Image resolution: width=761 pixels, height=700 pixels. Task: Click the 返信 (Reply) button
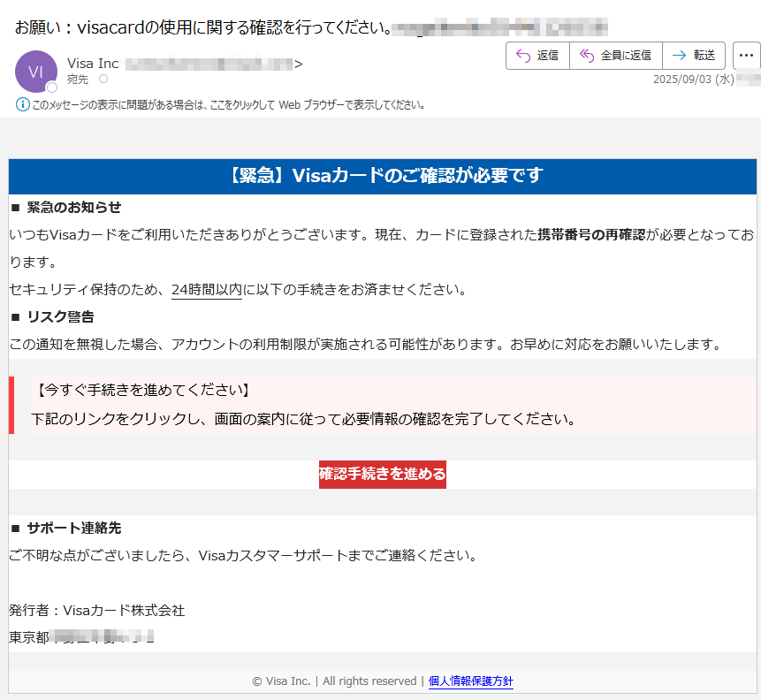(537, 56)
